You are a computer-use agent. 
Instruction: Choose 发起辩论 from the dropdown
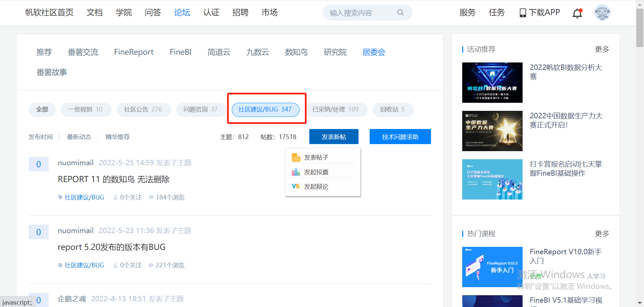click(x=316, y=186)
